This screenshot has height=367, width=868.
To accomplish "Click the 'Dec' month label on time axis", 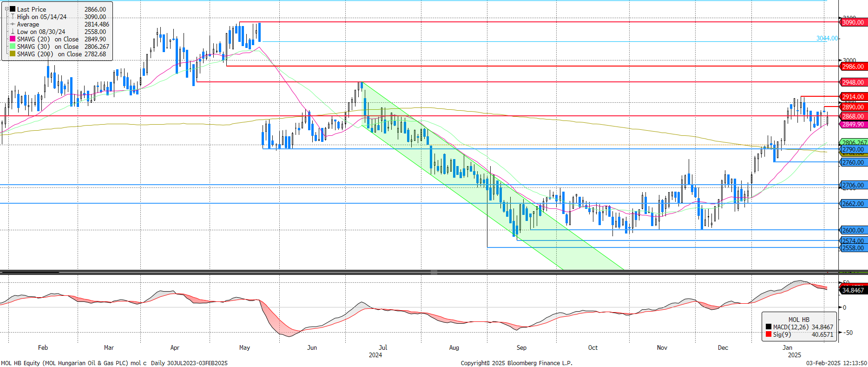I will [x=723, y=347].
